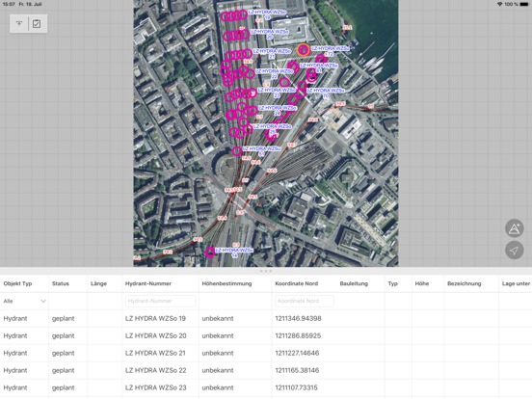This screenshot has width=532, height=399.
Task: Tap map label LZ HYDRA WZSo 19
Action: 267,14
